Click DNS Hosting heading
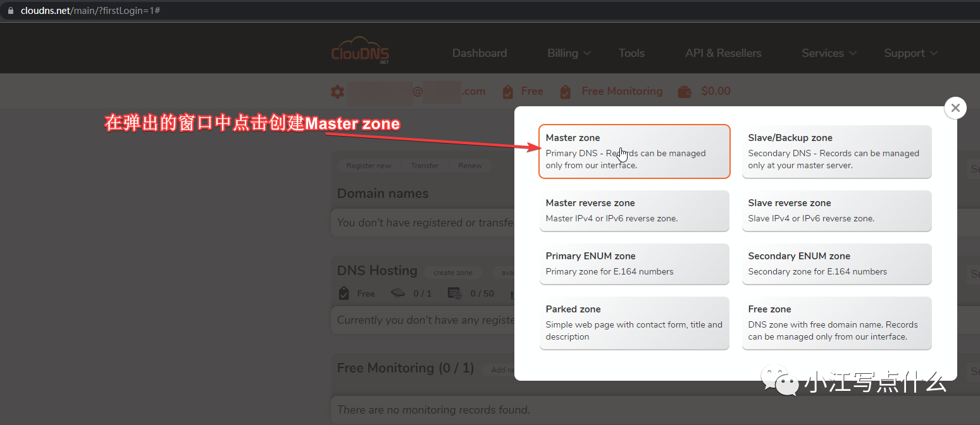 tap(377, 271)
